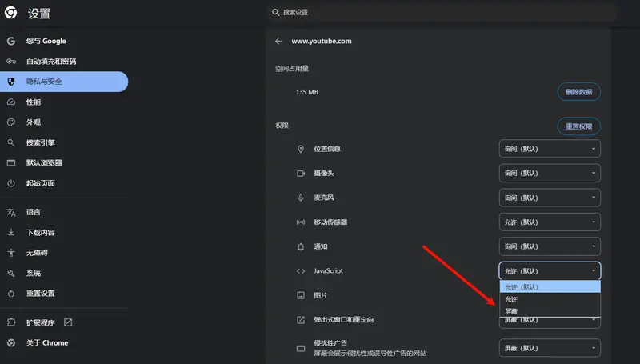The width and height of the screenshot is (640, 364).
Task: Click the 语言 translate icon
Action: 11,213
